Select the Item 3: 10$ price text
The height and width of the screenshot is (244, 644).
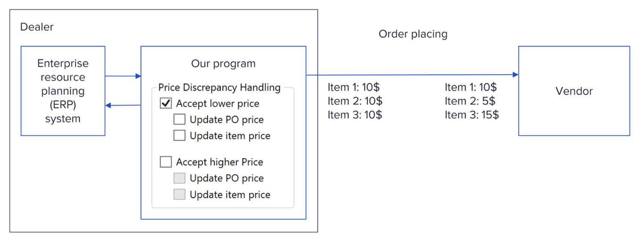[355, 114]
